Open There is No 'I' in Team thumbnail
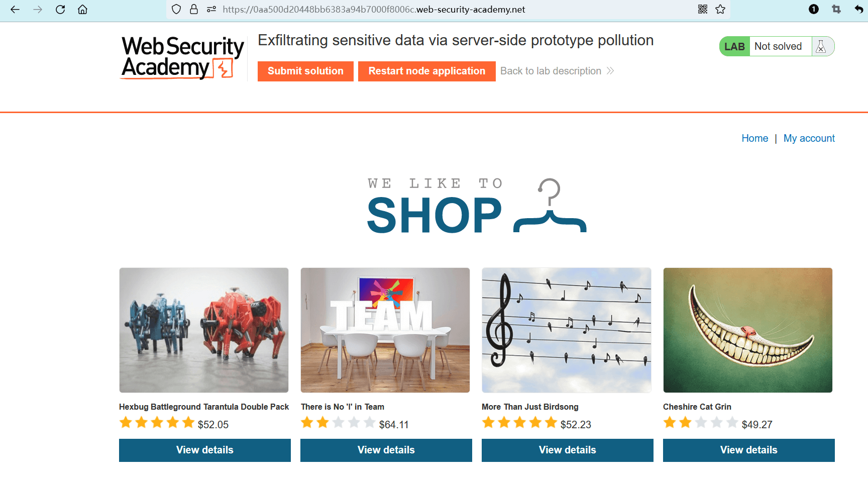Screen dimensions: 868x477 [x=385, y=330]
